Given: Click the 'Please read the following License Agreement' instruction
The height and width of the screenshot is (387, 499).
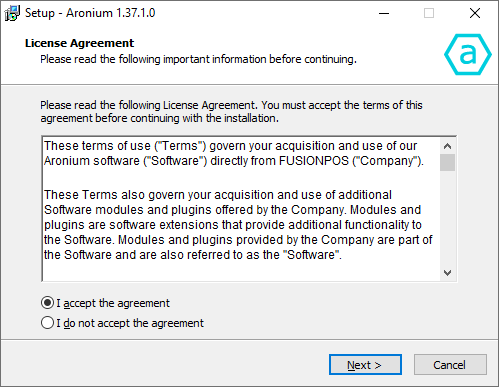Looking at the screenshot, I should click(x=231, y=112).
